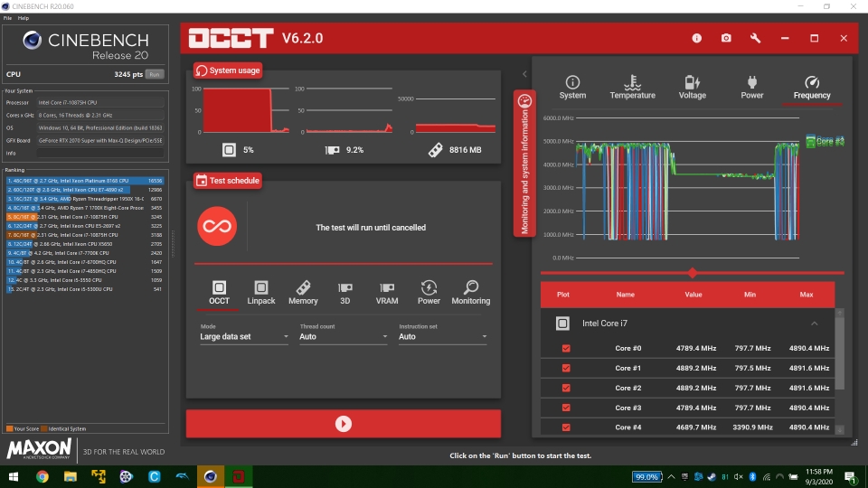Viewport: 868px width, 488px height.
Task: Click memory usage icon showing 8816 MB
Action: pyautogui.click(x=436, y=150)
